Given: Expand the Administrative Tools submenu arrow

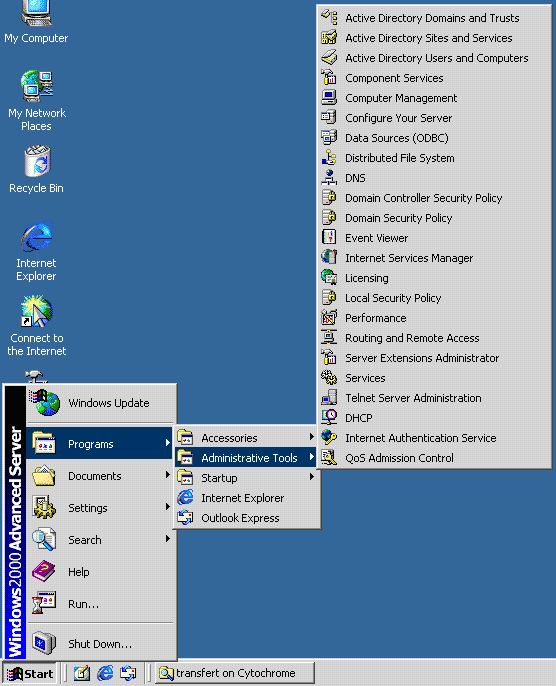Looking at the screenshot, I should click(311, 457).
